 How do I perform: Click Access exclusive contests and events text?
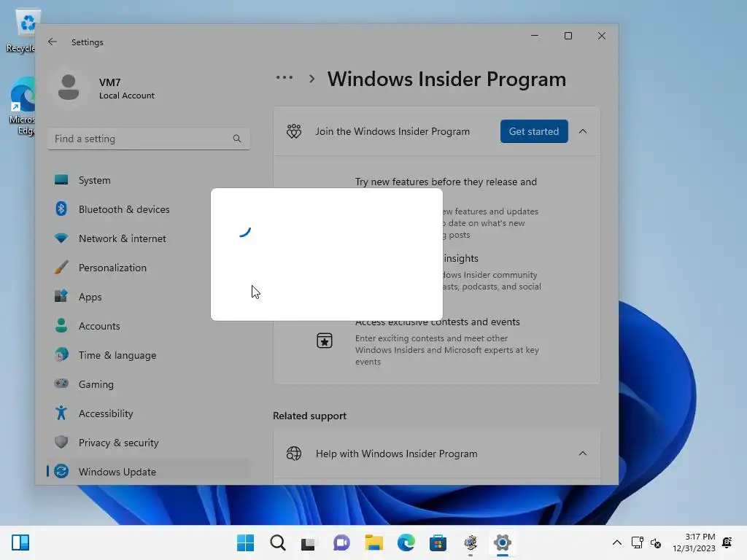pyautogui.click(x=438, y=322)
